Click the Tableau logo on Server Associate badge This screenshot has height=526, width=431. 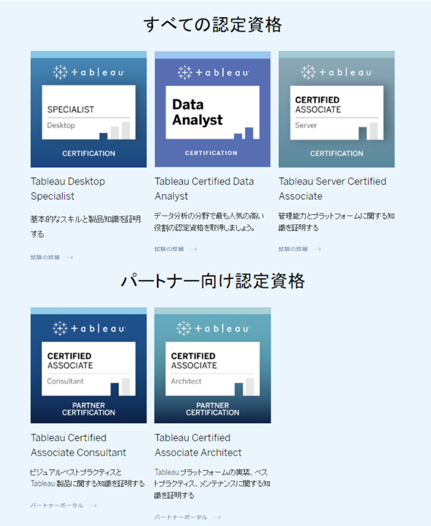pos(336,72)
